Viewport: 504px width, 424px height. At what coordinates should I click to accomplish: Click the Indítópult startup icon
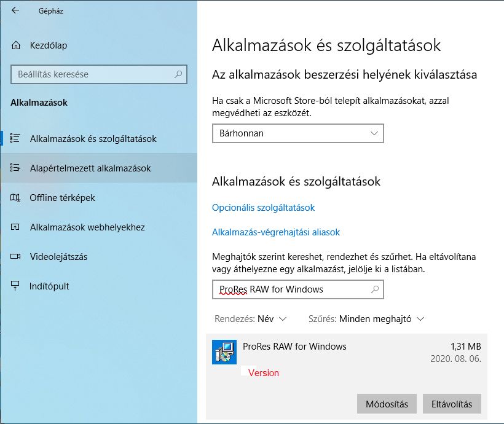click(x=16, y=286)
